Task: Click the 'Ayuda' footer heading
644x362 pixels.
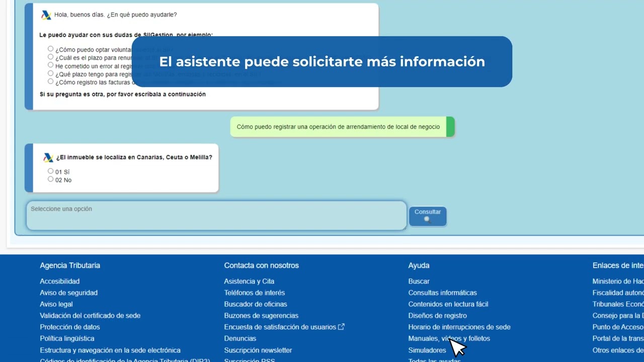Action: pos(419,265)
